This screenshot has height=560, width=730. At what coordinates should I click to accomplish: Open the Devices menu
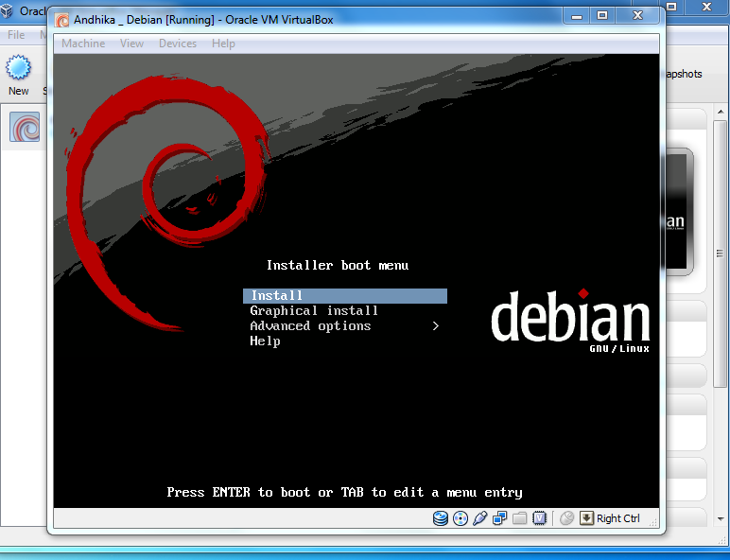point(178,44)
